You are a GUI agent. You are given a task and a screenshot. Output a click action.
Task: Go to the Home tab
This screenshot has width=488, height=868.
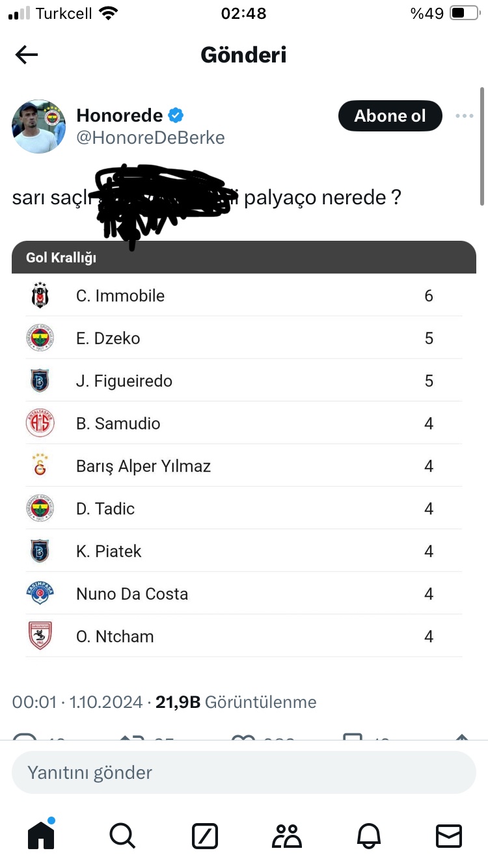41,835
